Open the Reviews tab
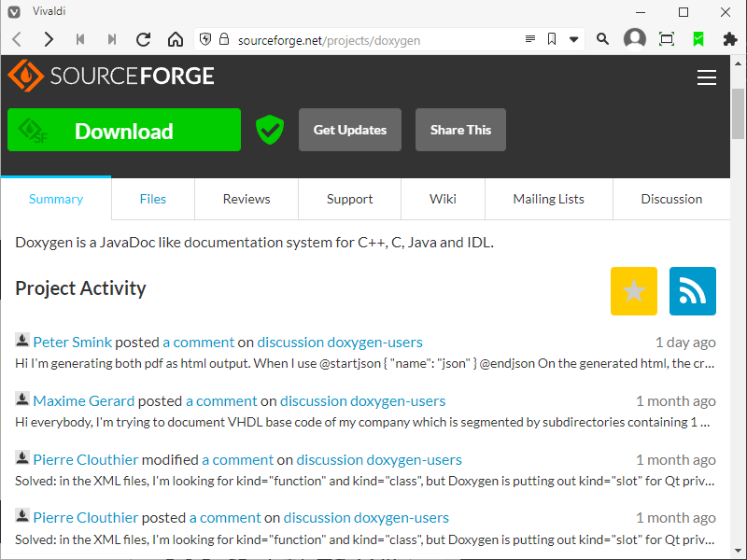Viewport: 747px width, 560px height. point(247,199)
